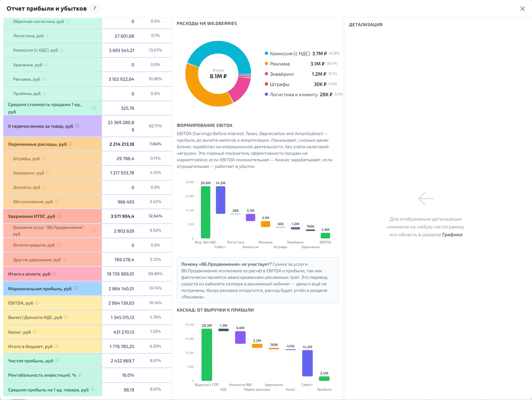Screen dimensions: 532x400
Task: Close the profit and loss report
Action: 522,9
